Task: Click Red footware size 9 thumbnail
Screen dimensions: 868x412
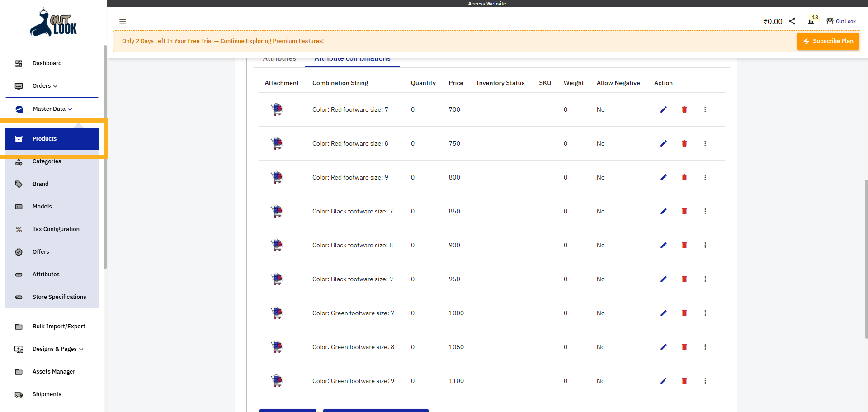Action: (277, 177)
